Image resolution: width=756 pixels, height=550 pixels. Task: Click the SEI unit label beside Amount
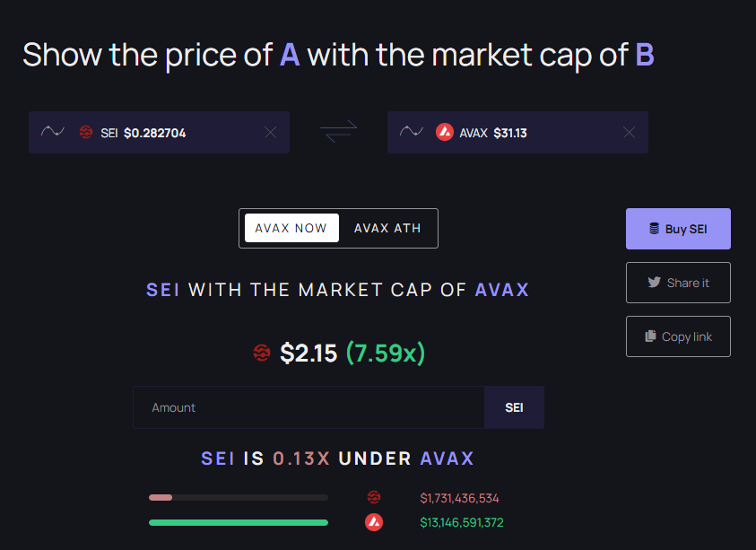tap(514, 407)
